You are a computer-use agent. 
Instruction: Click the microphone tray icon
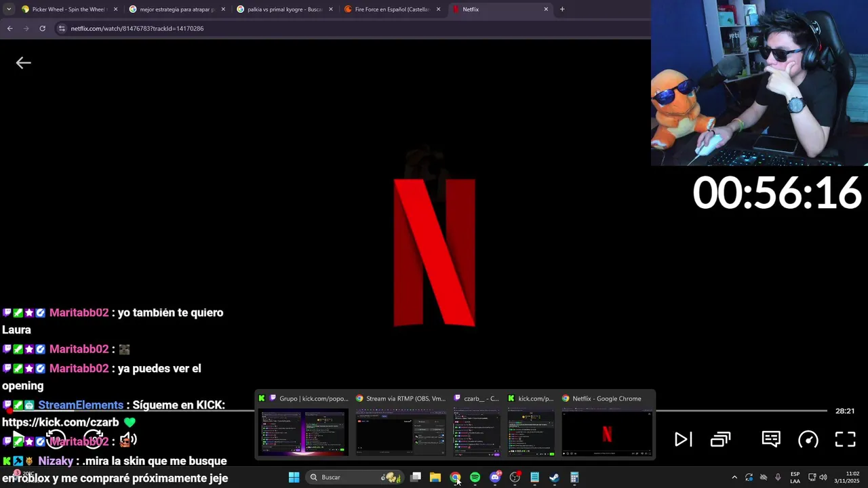pyautogui.click(x=778, y=477)
